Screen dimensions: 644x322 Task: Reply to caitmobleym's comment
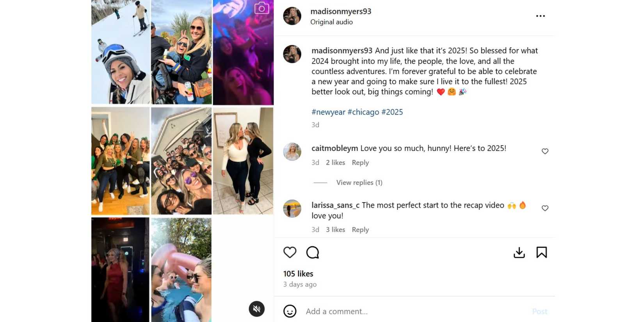tap(360, 162)
